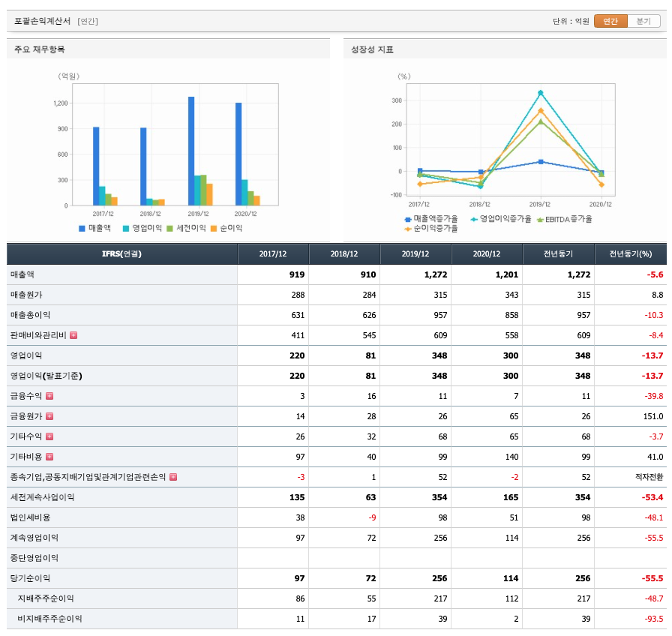This screenshot has width=672, height=636.
Task: Click the 전년동기 column header
Action: click(x=559, y=253)
